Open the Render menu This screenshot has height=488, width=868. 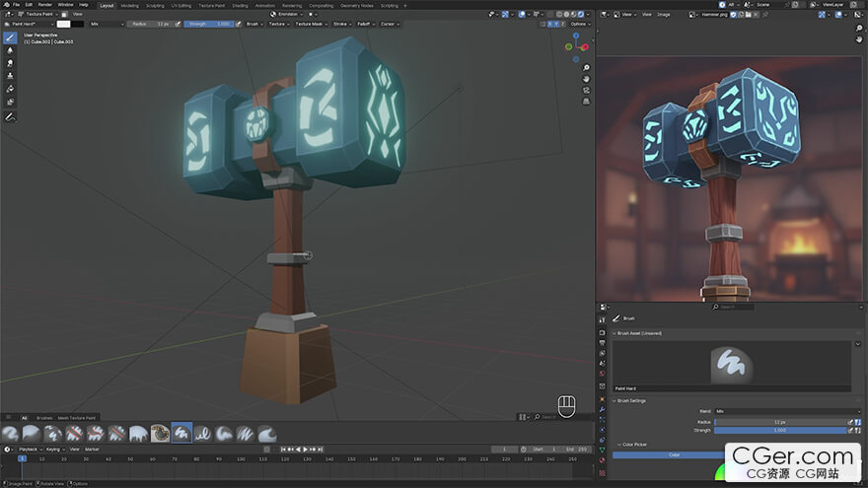pos(44,5)
